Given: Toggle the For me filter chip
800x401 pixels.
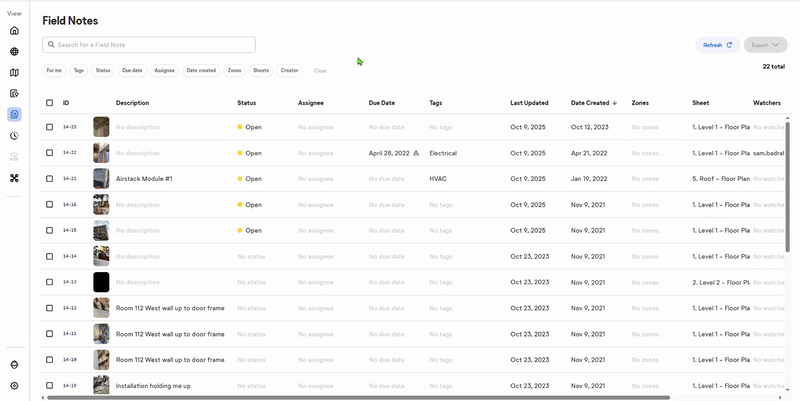Looking at the screenshot, I should click(54, 70).
